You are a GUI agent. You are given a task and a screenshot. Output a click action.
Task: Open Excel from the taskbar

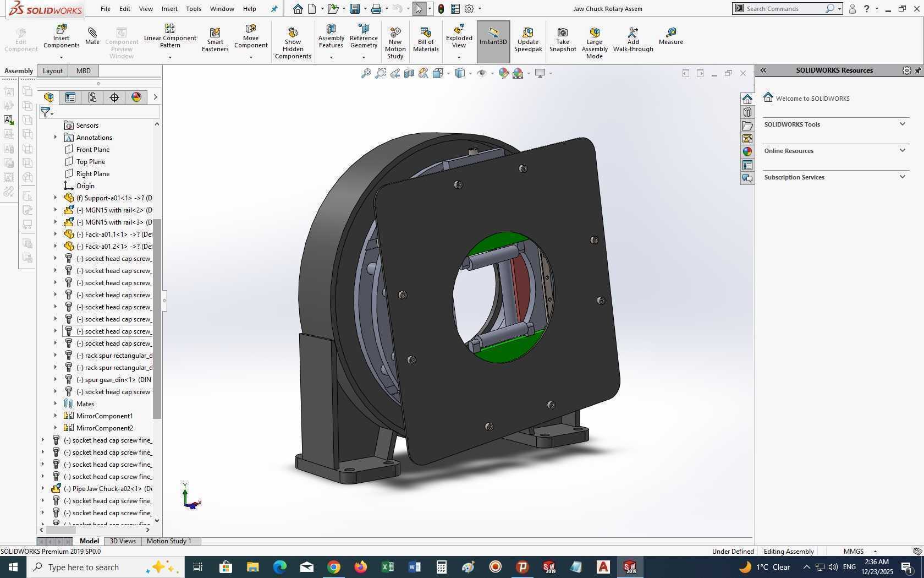[388, 567]
